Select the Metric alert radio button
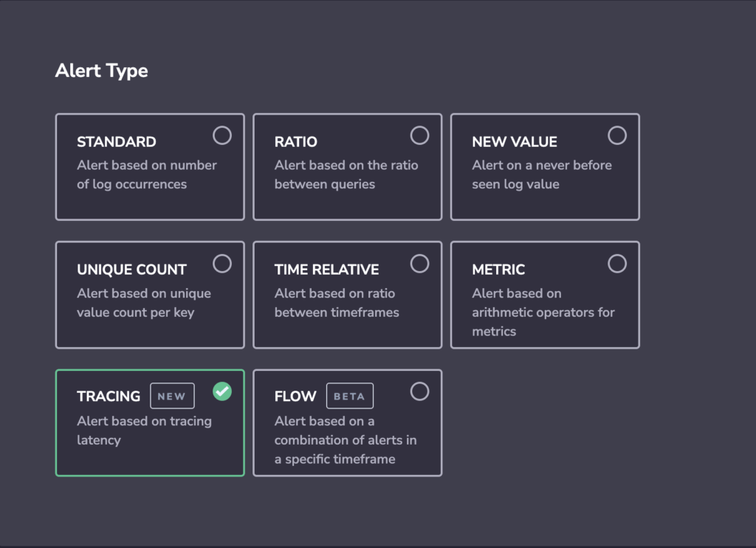756x548 pixels. tap(617, 264)
